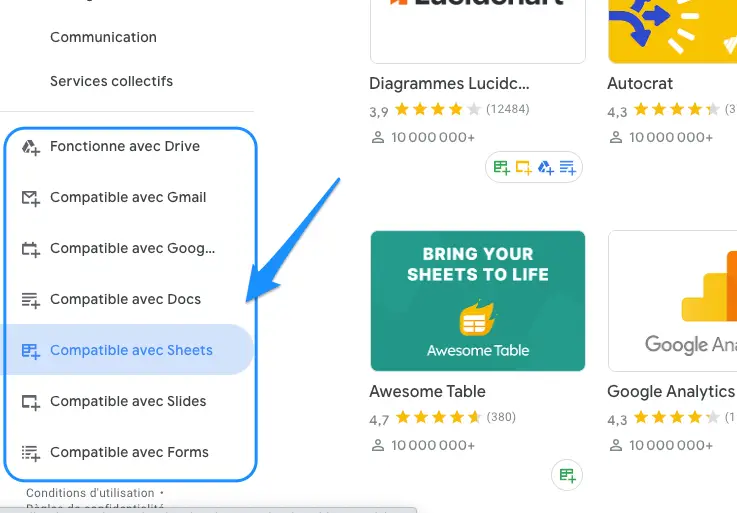Viewport: 737px width, 513px height.
Task: Click the user count icon under Diagrammes Lucidchart
Action: (378, 137)
